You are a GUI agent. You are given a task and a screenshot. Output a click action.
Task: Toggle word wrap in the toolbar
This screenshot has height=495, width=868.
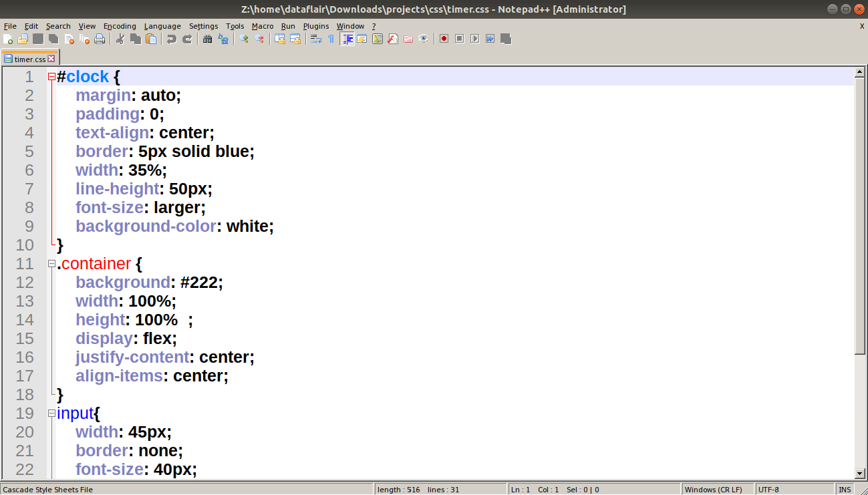point(316,39)
